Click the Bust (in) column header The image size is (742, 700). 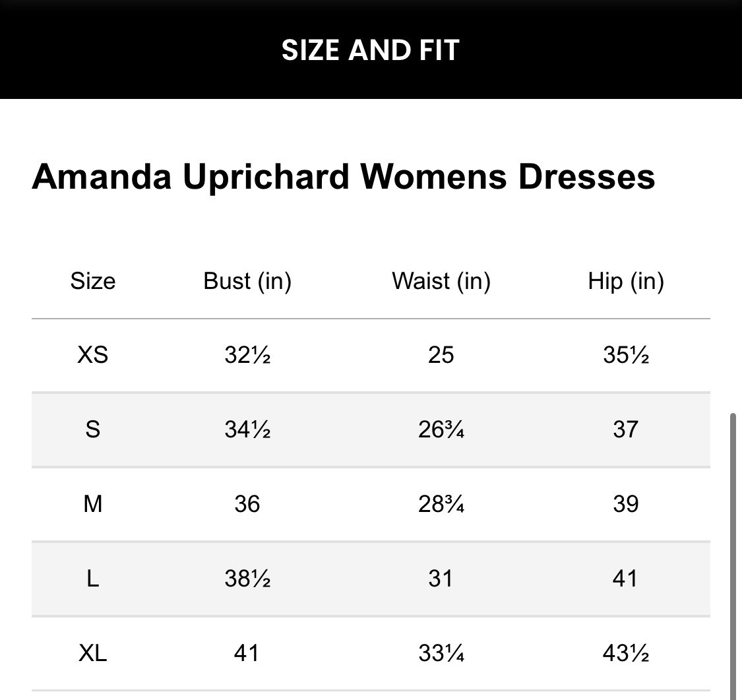point(247,281)
